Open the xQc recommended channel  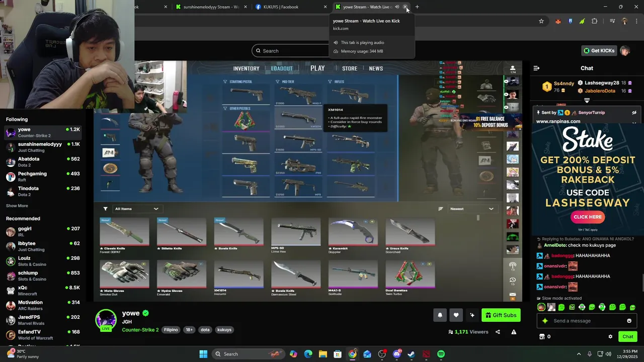(x=42, y=290)
